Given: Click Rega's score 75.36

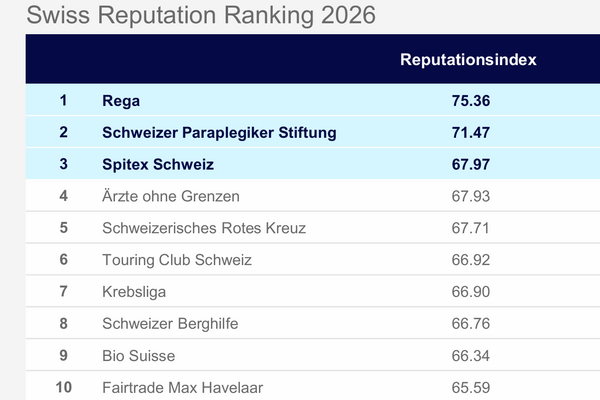Looking at the screenshot, I should [x=470, y=100].
